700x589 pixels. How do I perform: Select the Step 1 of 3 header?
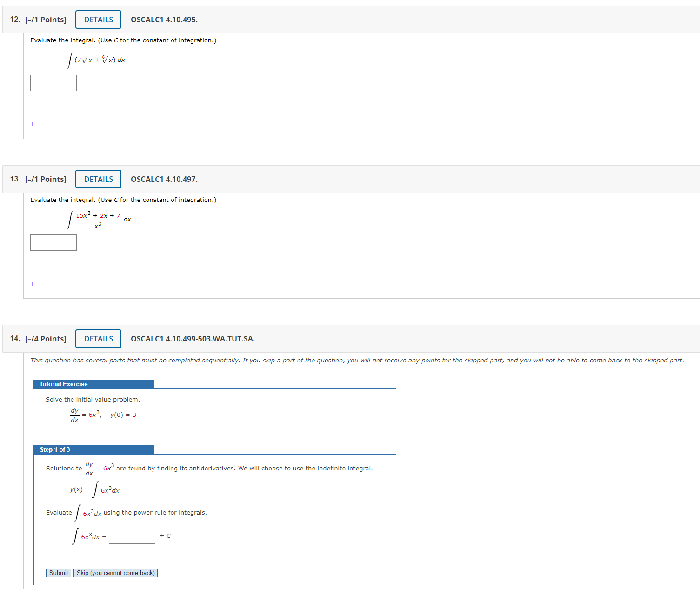tap(54, 449)
